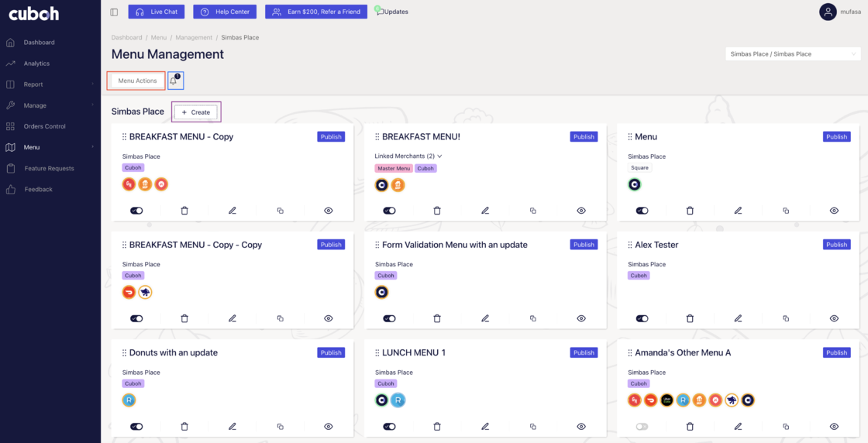Edit the BREAKFAST MENU! with pencil icon
Screen dimensions: 868x443
click(485, 211)
